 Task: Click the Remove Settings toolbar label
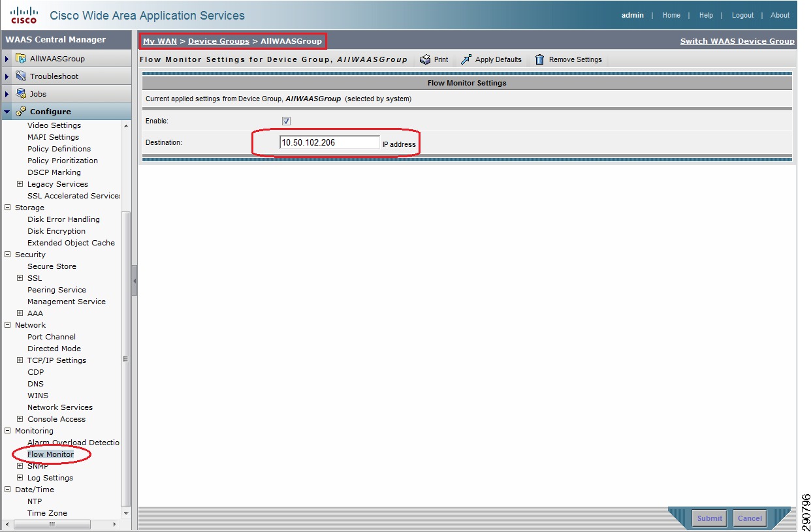click(x=575, y=59)
